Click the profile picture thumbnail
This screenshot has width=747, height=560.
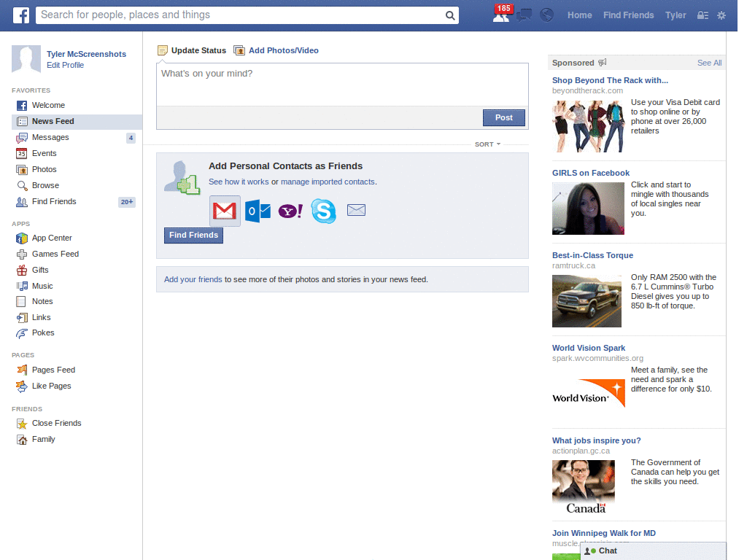(x=26, y=60)
